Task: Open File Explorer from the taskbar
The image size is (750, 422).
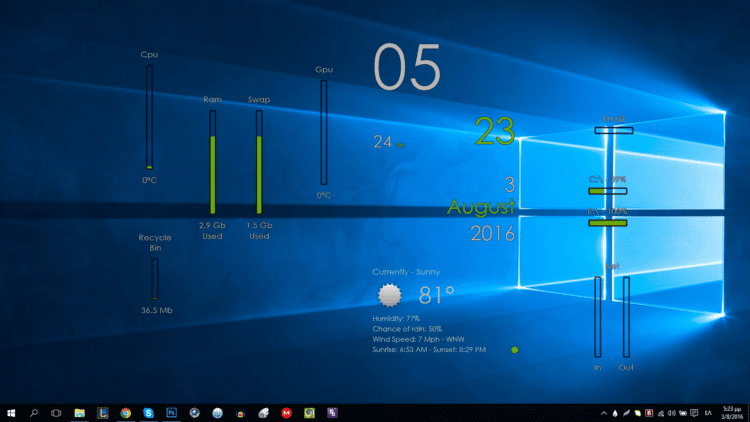Action: coord(79,413)
